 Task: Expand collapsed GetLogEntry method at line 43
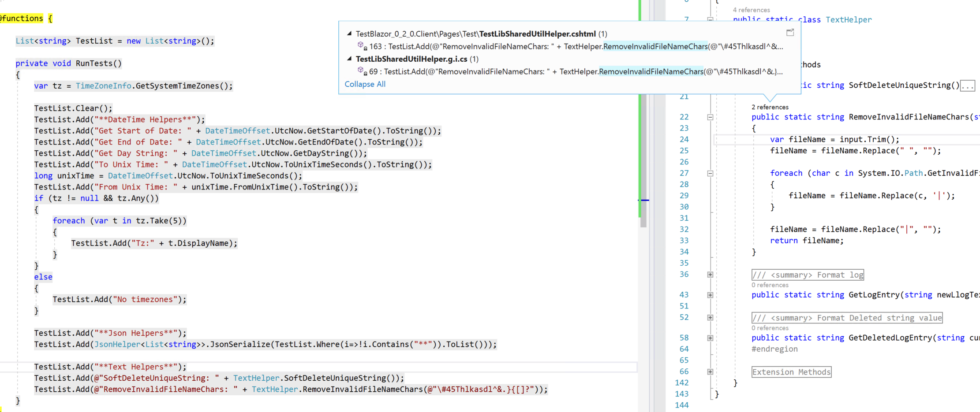point(710,294)
